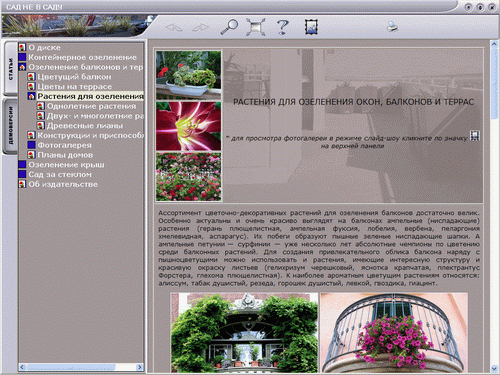The image size is (500, 375).
Task: Click page icon beside 'О диске'
Action: pos(22,48)
